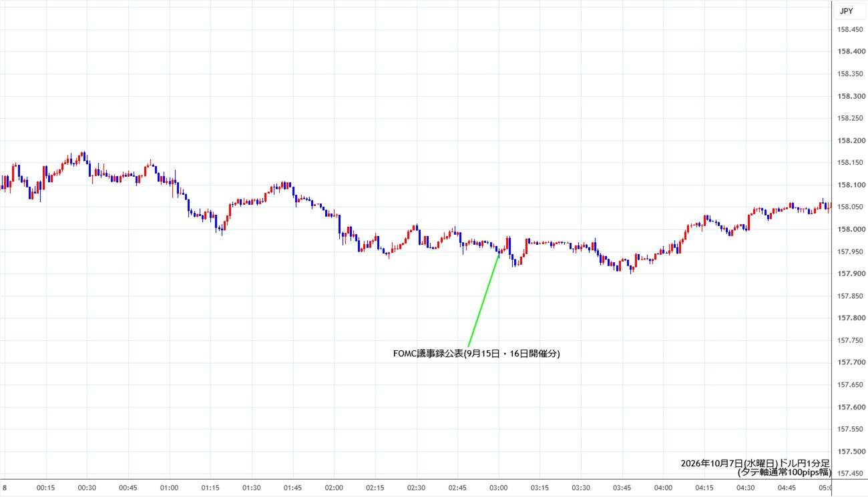This screenshot has width=868, height=497.
Task: Click the 158.400 price axis label
Action: (850, 51)
